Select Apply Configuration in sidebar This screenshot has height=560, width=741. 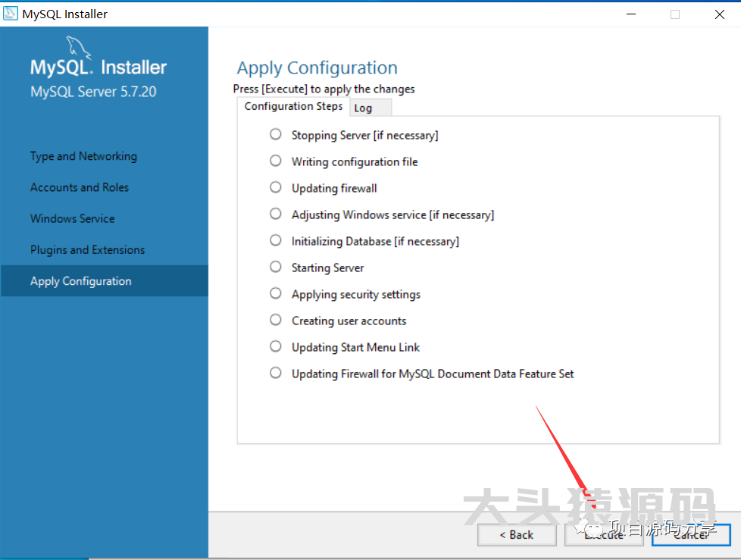tap(104, 280)
